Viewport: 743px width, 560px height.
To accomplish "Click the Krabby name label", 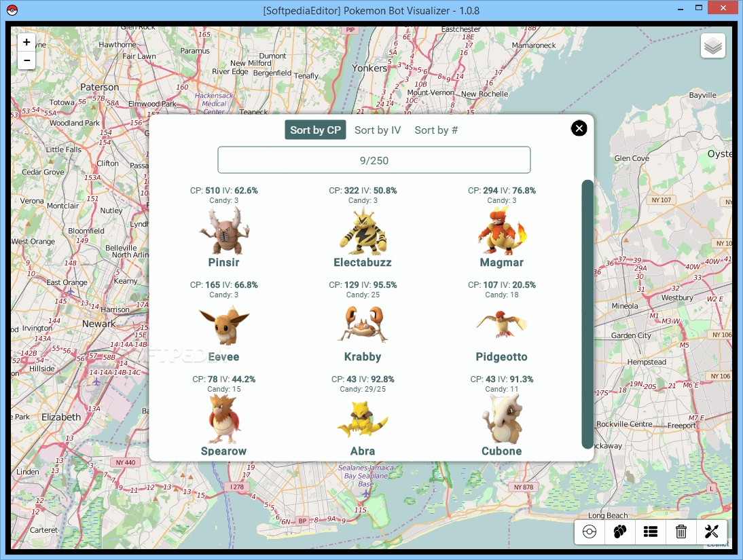I will coord(363,357).
